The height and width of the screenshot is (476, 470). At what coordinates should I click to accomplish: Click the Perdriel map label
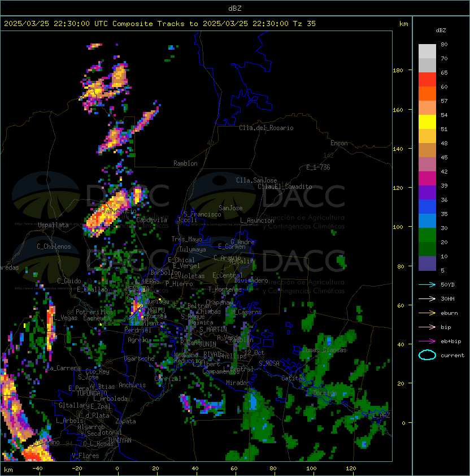click(138, 330)
